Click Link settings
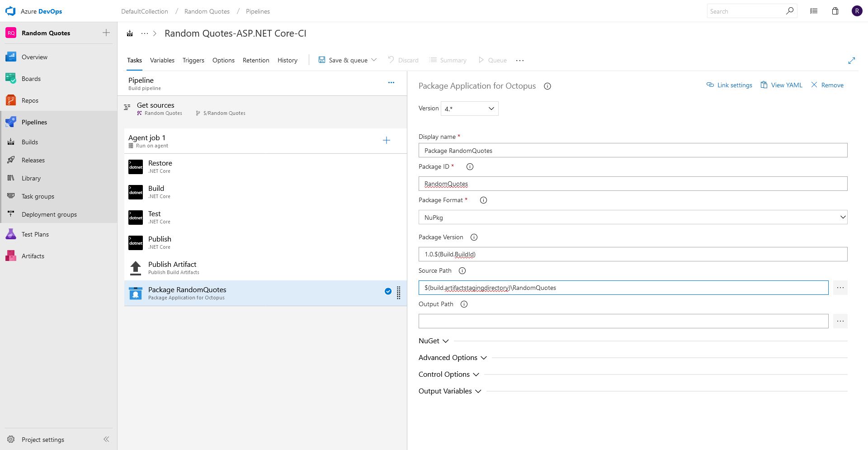This screenshot has width=868, height=450. [729, 85]
